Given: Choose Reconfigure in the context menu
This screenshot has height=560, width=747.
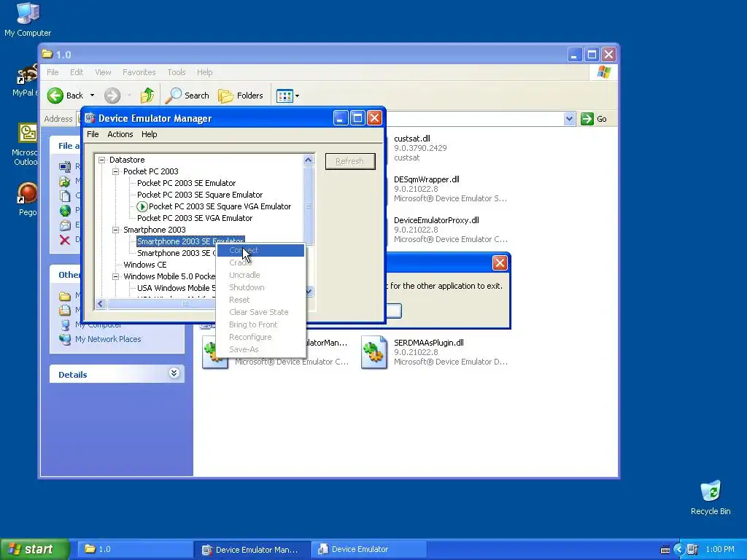Looking at the screenshot, I should (260, 337).
